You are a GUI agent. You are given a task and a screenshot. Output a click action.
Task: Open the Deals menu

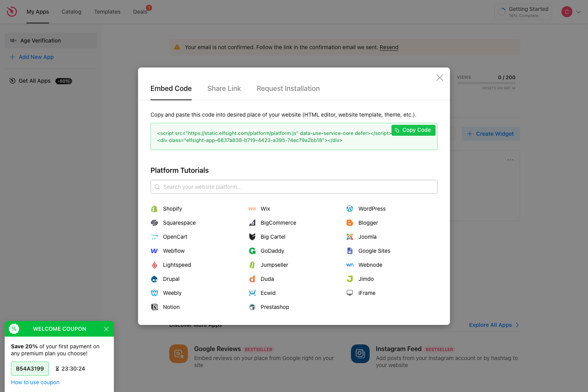click(140, 12)
